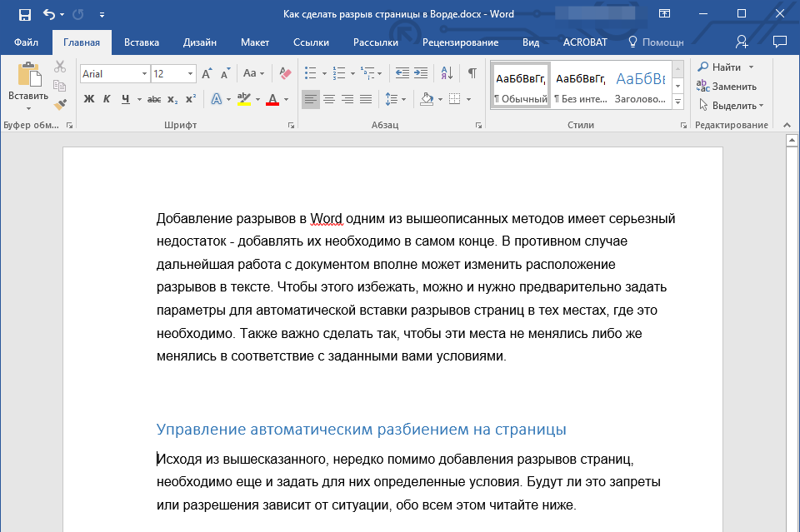
Task: Click the Clear All Formatting eraser icon
Action: click(x=285, y=73)
